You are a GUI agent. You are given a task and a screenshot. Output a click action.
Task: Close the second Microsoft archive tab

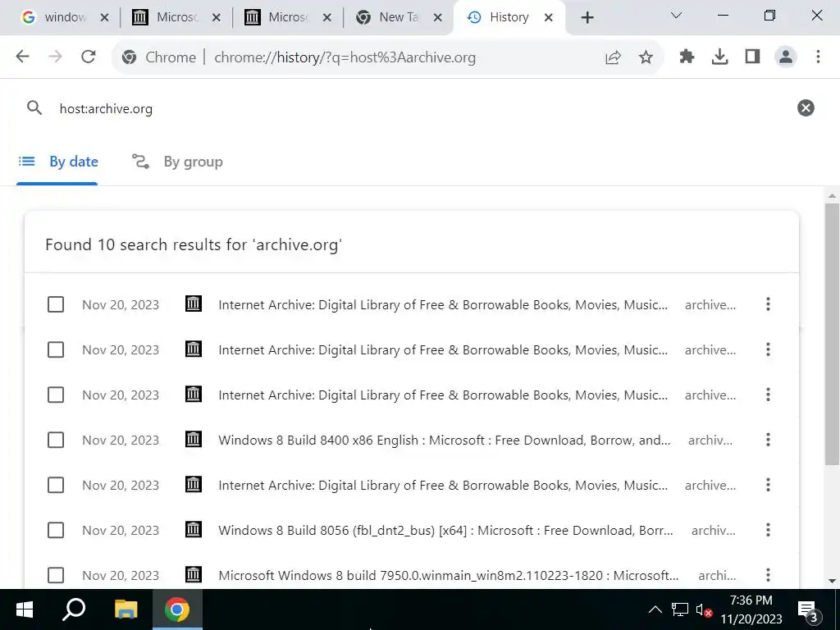click(326, 18)
